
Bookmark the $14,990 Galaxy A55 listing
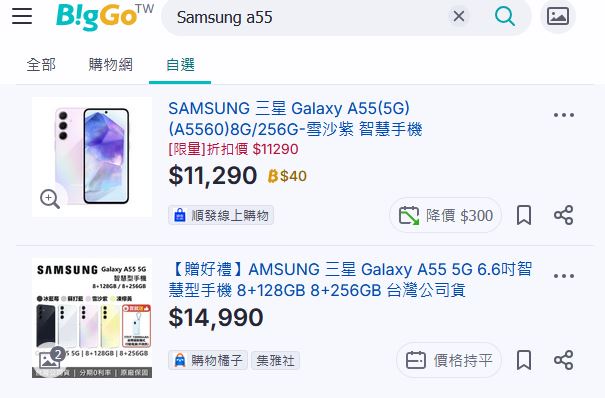coord(524,360)
